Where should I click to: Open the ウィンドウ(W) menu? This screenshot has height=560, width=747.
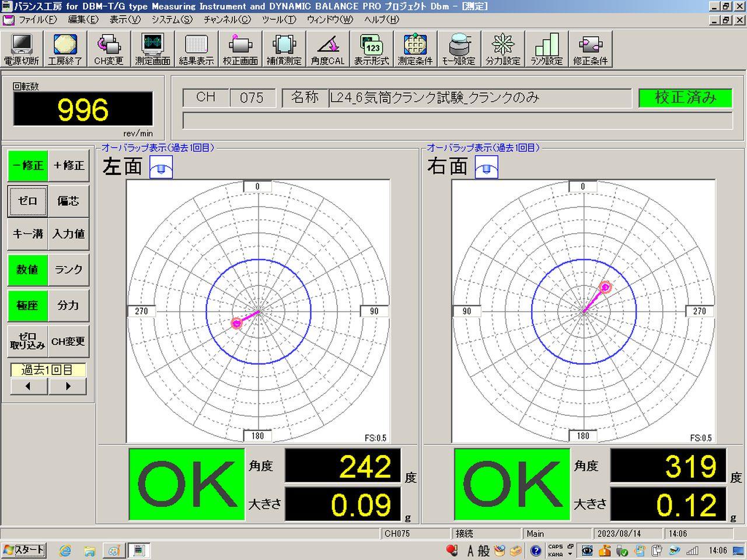[330, 19]
